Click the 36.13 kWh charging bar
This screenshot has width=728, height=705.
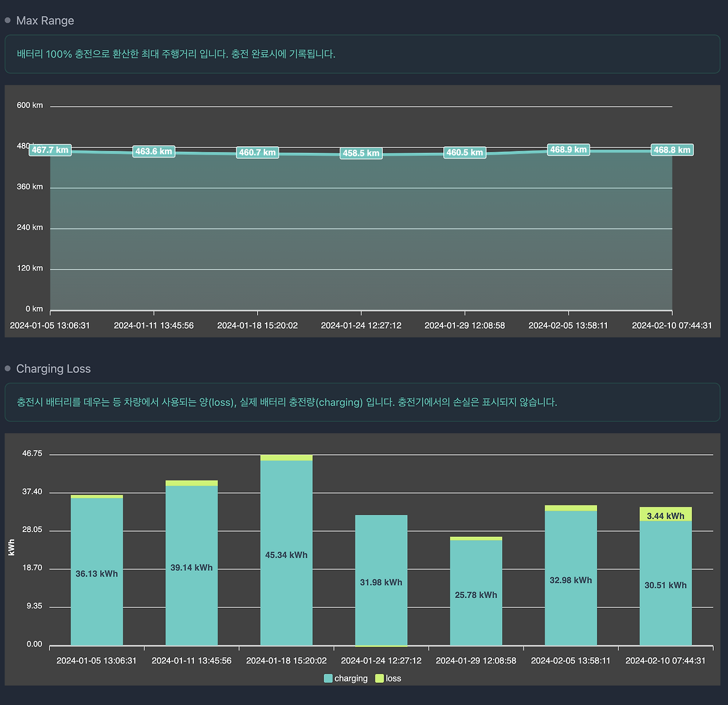point(97,571)
